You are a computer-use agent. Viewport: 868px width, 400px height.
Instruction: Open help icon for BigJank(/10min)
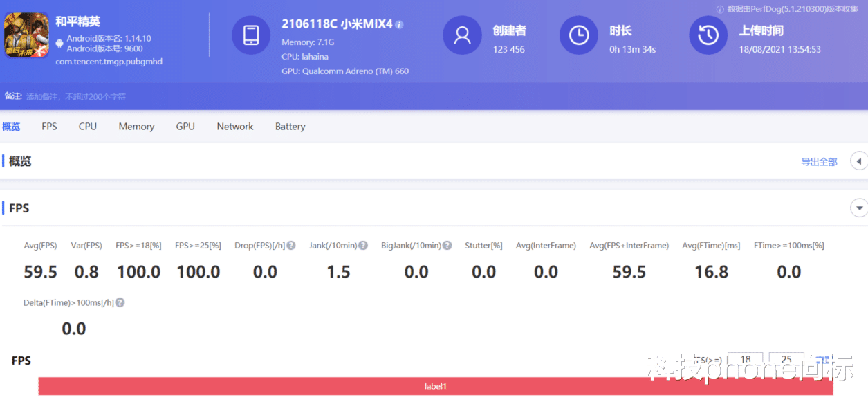point(447,246)
